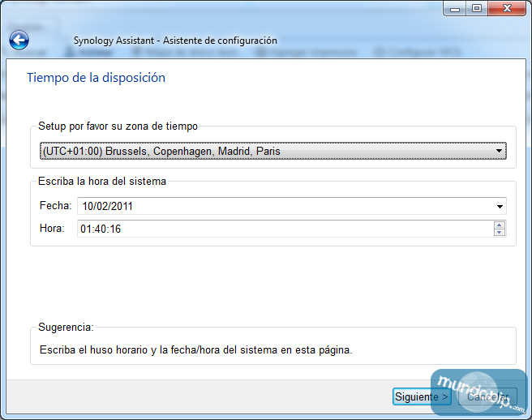Click the 'Hora:' label
The height and width of the screenshot is (420, 532).
52,229
